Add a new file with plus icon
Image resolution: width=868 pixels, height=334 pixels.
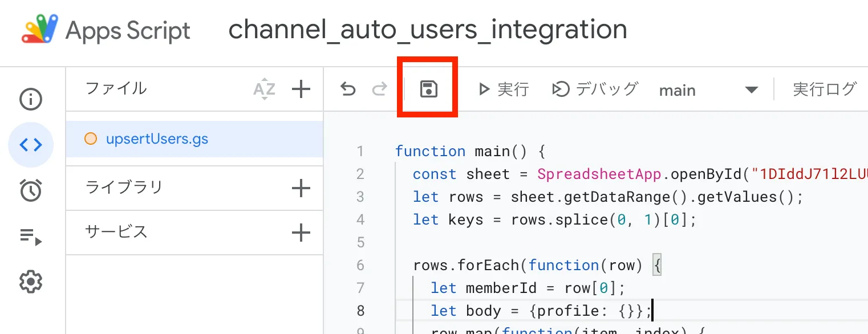(x=301, y=89)
